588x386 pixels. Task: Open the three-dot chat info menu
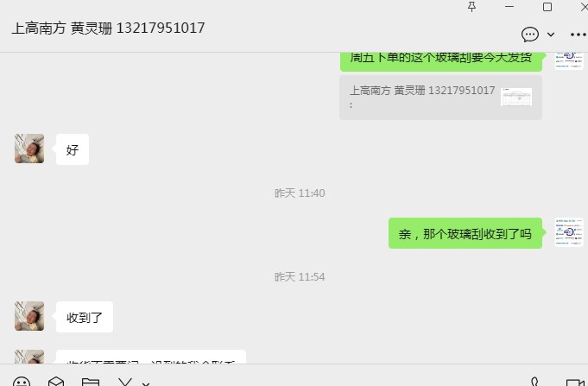(x=578, y=35)
